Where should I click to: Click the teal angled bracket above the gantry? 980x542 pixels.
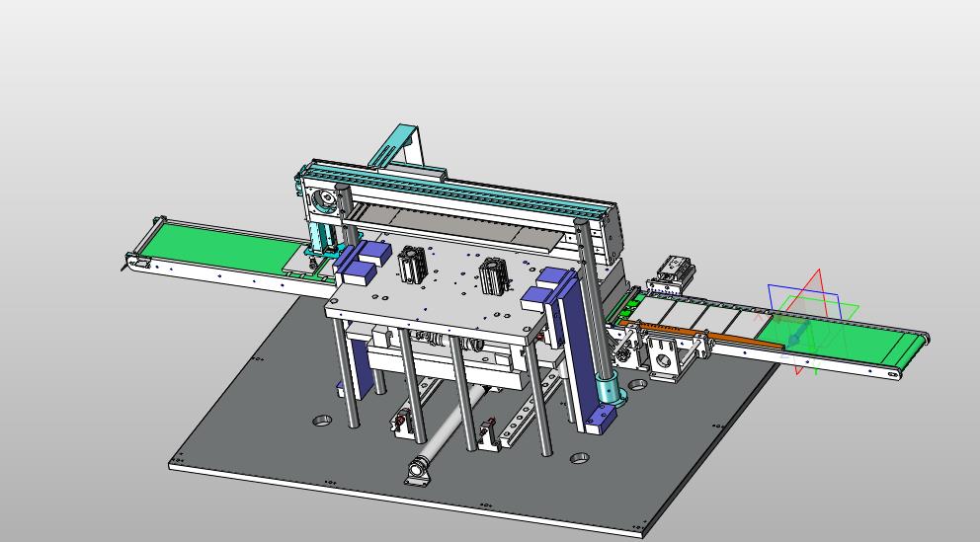click(395, 147)
